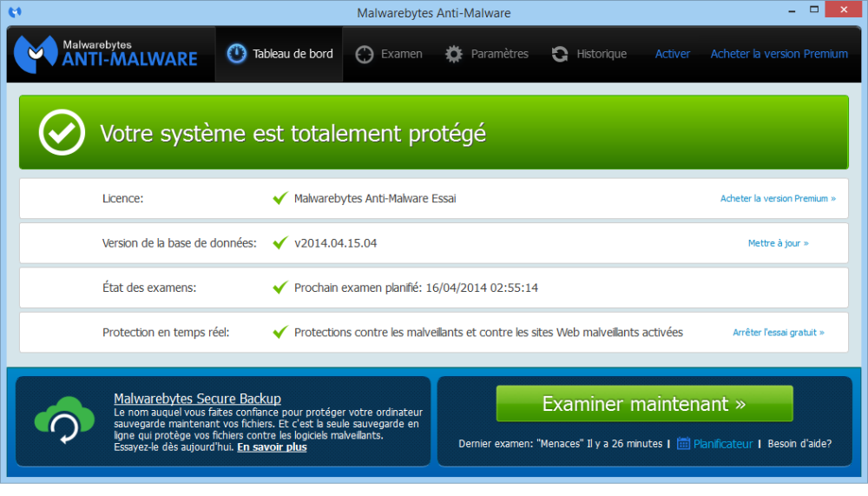The width and height of the screenshot is (868, 496).
Task: Click the Besoin d'aide? link
Action: point(799,444)
